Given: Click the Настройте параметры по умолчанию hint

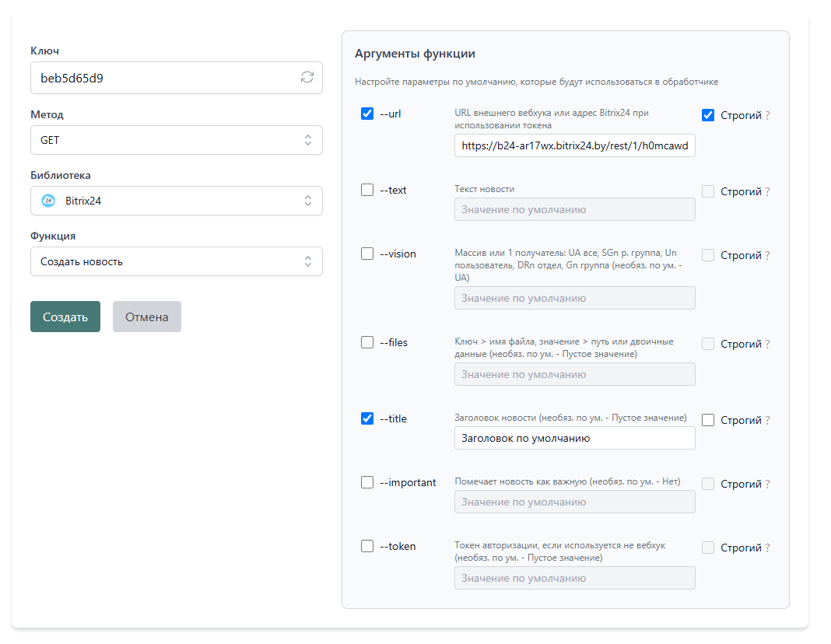Looking at the screenshot, I should [x=536, y=82].
